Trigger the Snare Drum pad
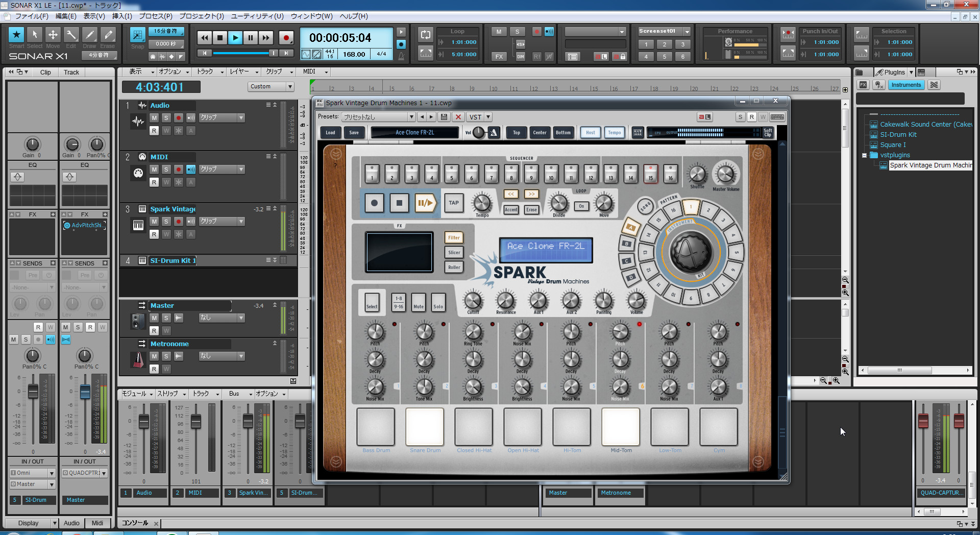980x535 pixels. pyautogui.click(x=425, y=427)
